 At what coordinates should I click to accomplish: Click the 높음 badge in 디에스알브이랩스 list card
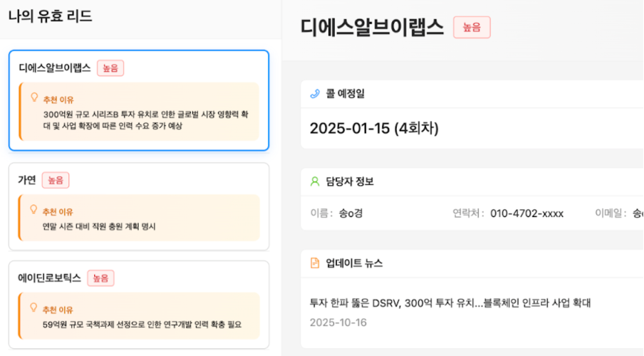click(110, 68)
